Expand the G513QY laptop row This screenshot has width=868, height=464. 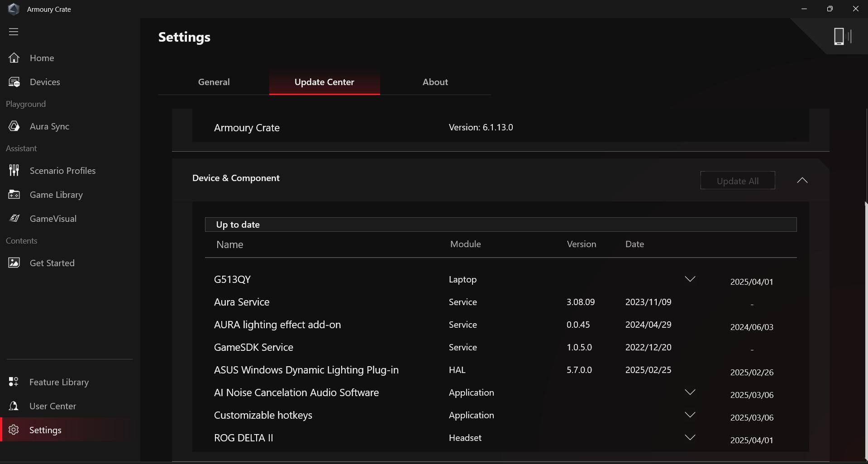[690, 279]
